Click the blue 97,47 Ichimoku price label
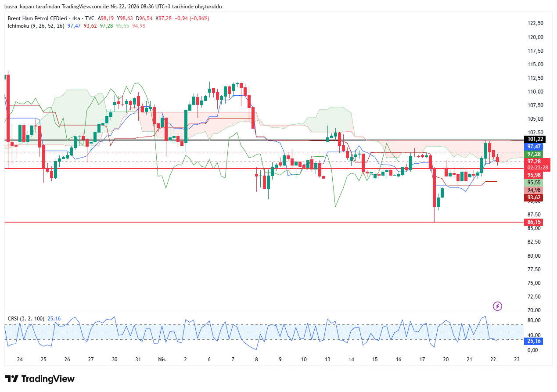 coord(533,147)
